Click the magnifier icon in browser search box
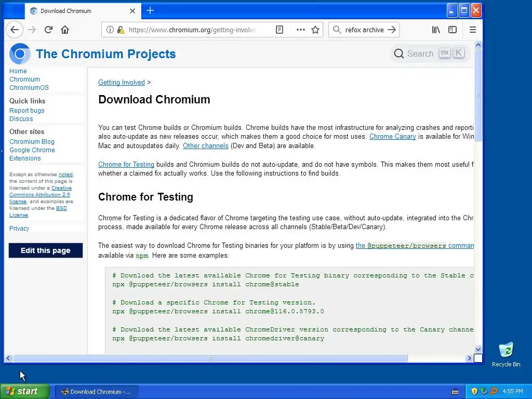The height and width of the screenshot is (399, 532). (337, 30)
